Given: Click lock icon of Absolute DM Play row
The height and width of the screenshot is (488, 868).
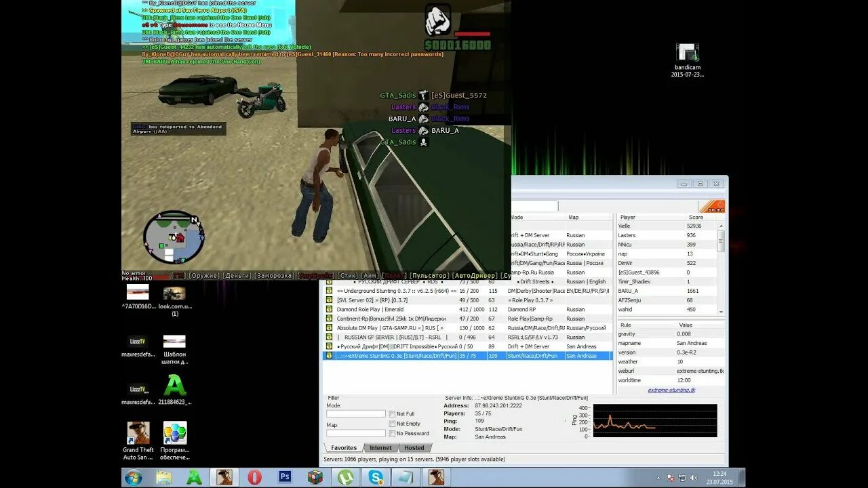Looking at the screenshot, I should pyautogui.click(x=330, y=327).
